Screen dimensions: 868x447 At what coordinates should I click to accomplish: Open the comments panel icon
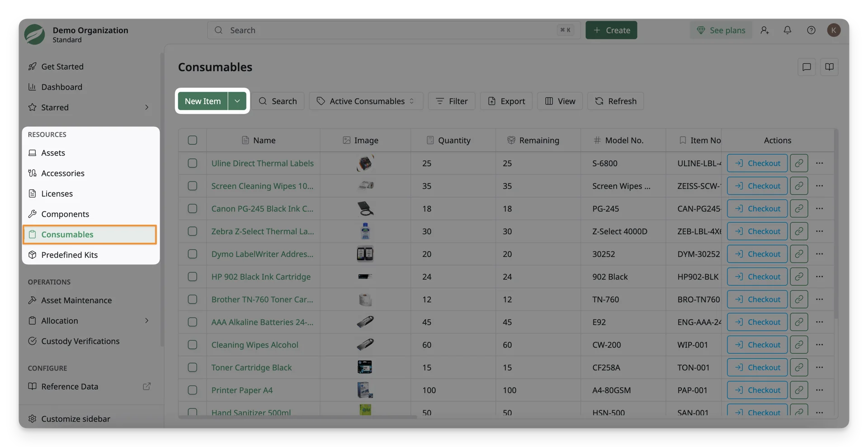coord(807,67)
